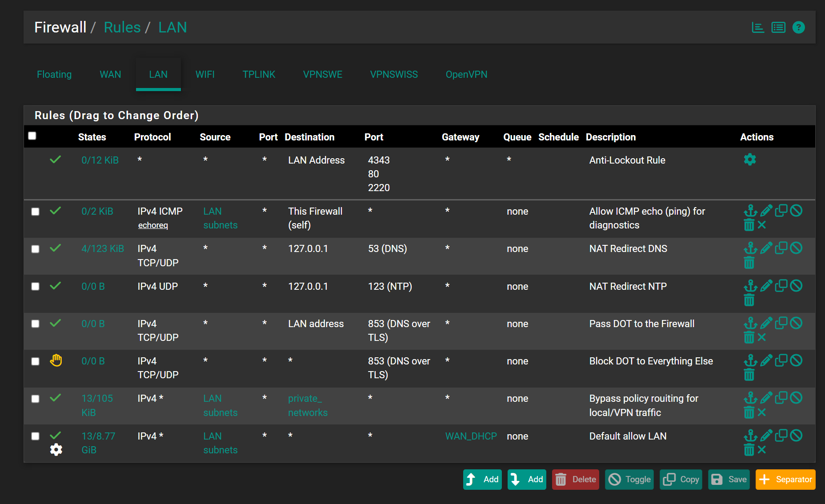
Task: Check the Default allow LAN rule checkbox
Action: click(x=35, y=436)
